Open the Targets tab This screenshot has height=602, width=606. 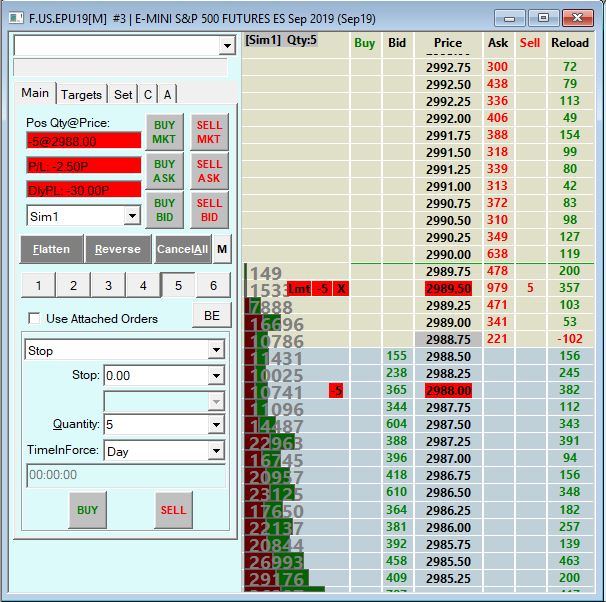pos(81,94)
